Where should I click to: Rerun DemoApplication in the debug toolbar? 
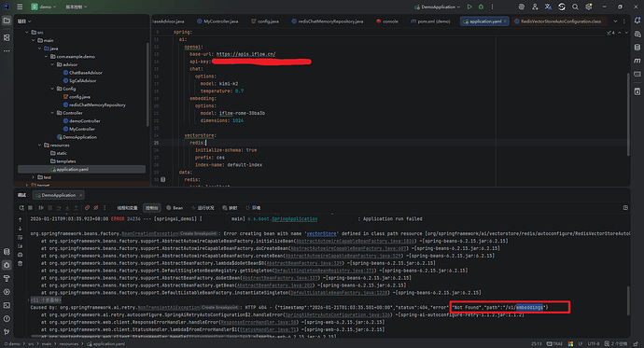21,208
